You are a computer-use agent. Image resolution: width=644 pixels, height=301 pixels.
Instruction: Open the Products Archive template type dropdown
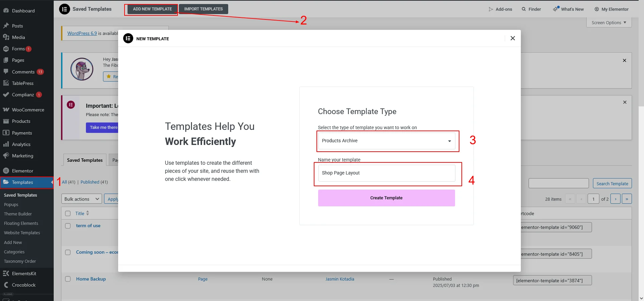click(386, 141)
